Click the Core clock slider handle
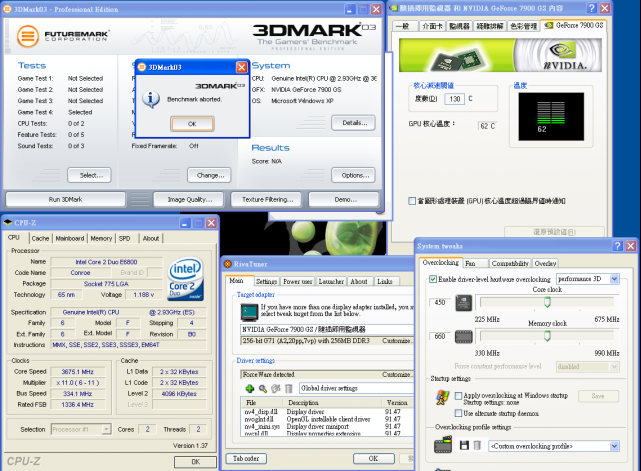 [x=547, y=302]
